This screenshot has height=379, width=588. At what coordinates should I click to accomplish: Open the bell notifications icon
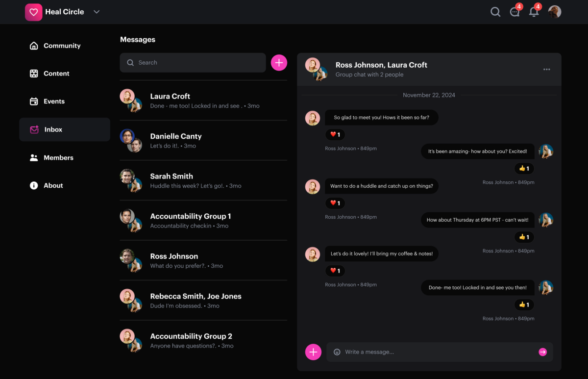(x=534, y=12)
